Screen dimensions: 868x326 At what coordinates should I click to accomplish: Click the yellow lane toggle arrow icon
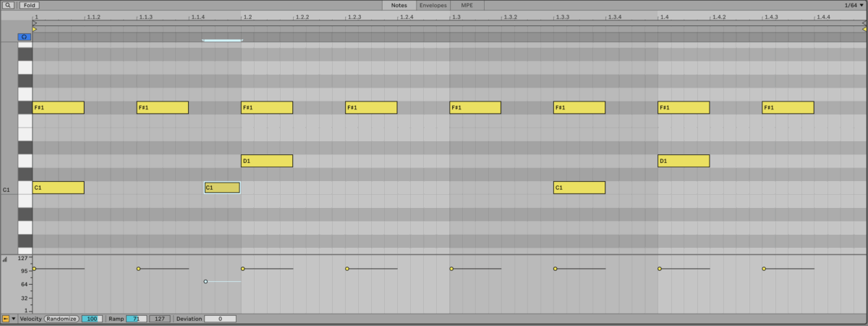(x=6, y=319)
